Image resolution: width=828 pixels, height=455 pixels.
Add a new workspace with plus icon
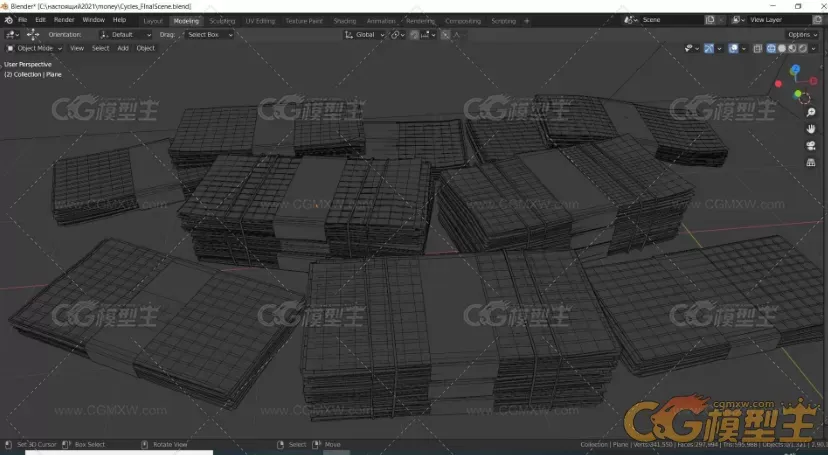pyautogui.click(x=526, y=21)
